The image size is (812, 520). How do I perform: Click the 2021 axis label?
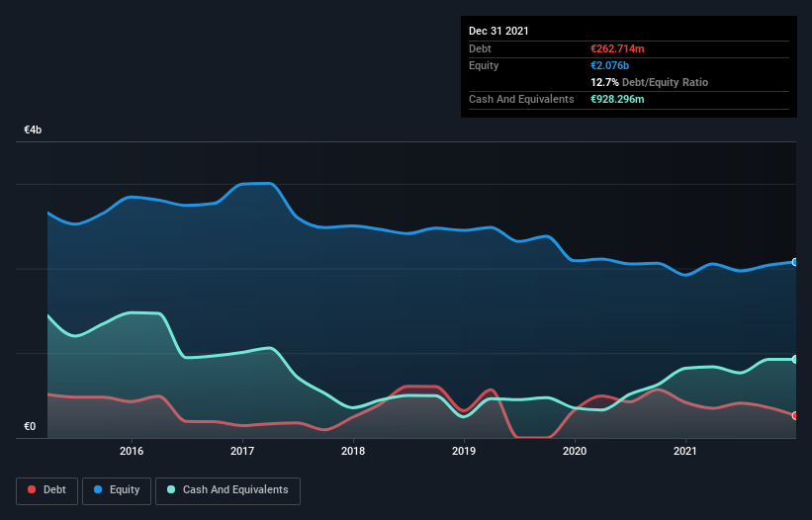pos(685,451)
